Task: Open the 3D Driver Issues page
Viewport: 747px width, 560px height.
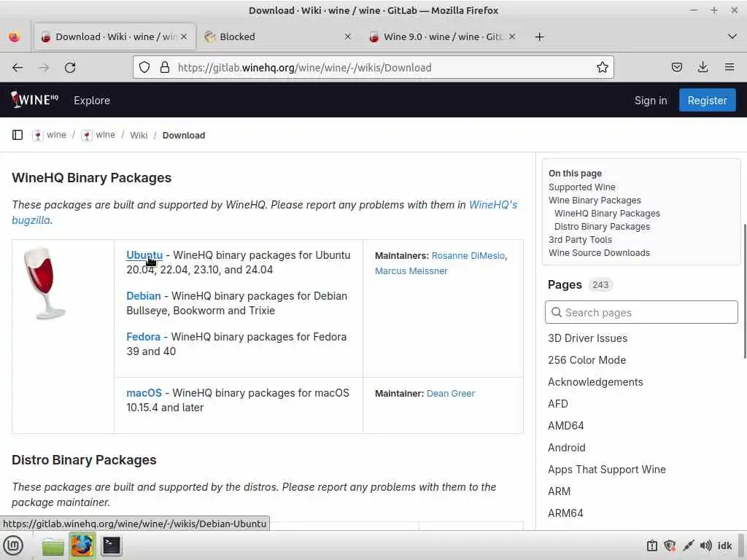Action: (587, 338)
